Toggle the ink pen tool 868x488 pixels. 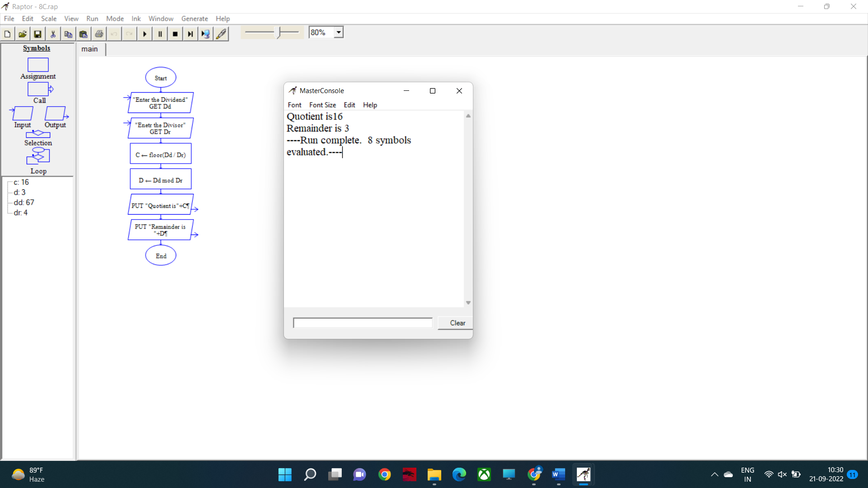[x=221, y=34]
